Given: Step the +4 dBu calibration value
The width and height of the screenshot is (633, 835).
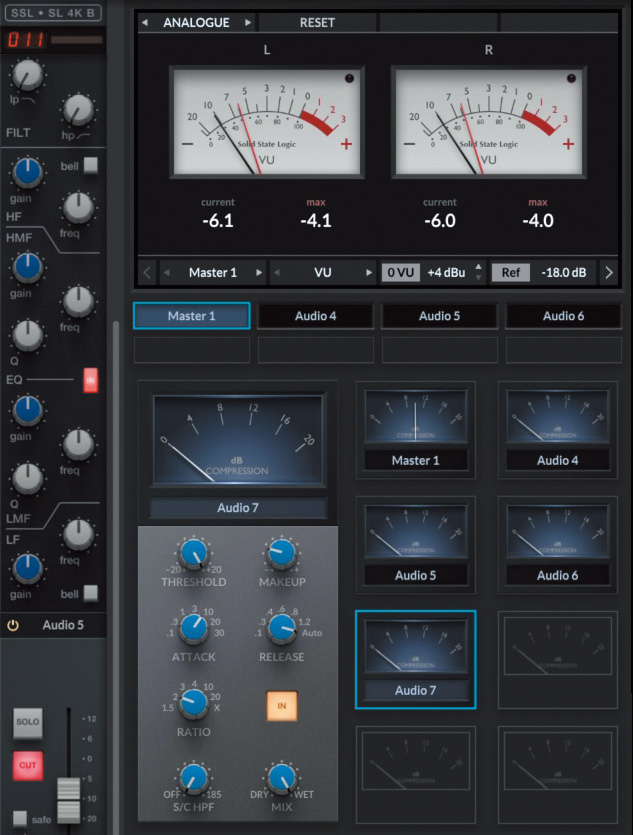Looking at the screenshot, I should pyautogui.click(x=479, y=272).
